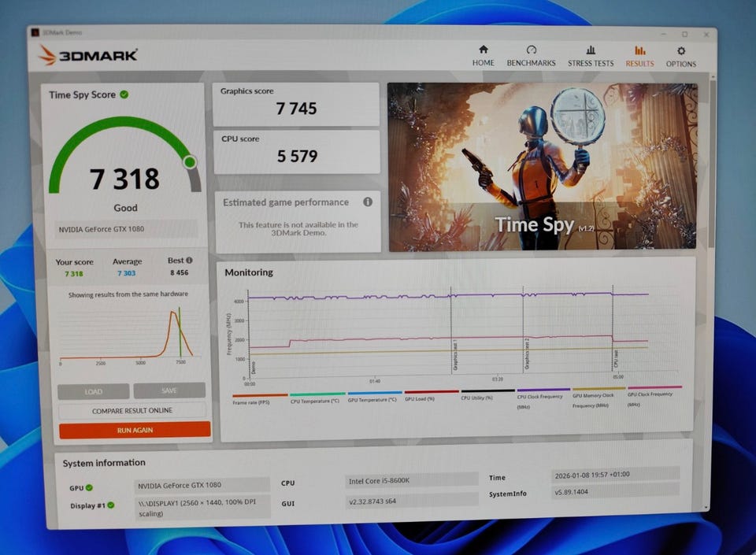Click the Estimated game performance info icon
Screen dimensions: 756x555
click(368, 202)
